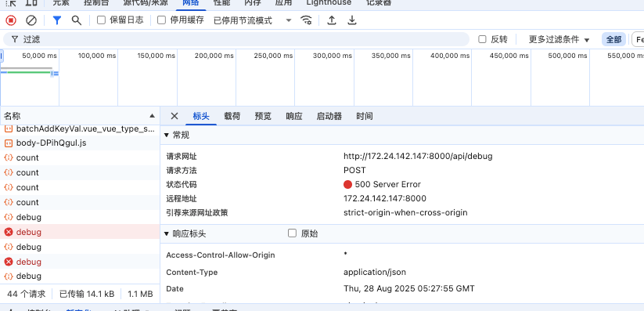Toggle the blue filter funnel icon

[x=57, y=20]
